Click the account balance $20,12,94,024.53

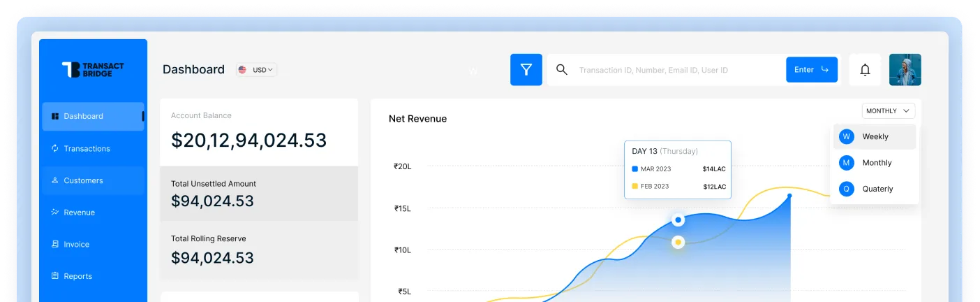(x=249, y=141)
